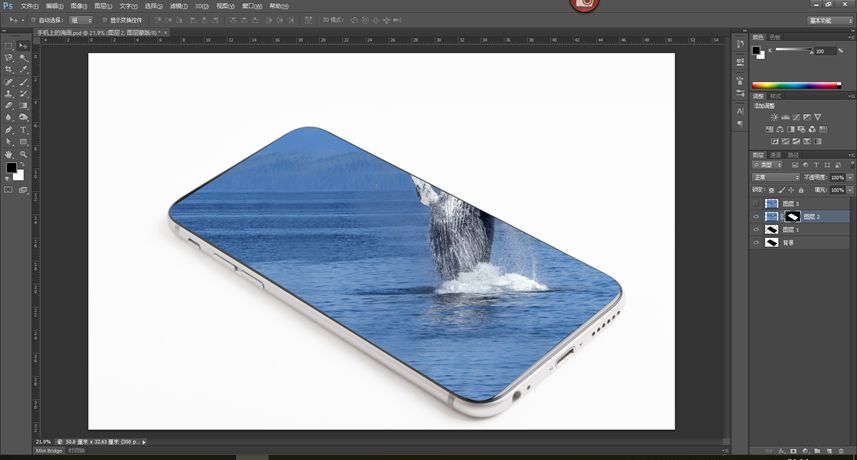This screenshot has height=460, width=857.
Task: Enable the 自动选择 checkbox
Action: point(33,20)
